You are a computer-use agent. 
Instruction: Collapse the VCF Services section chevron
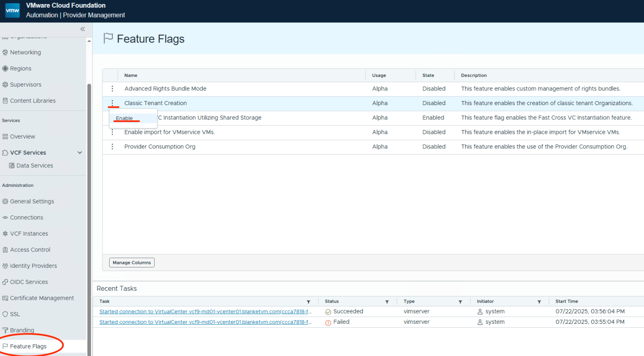coord(80,153)
